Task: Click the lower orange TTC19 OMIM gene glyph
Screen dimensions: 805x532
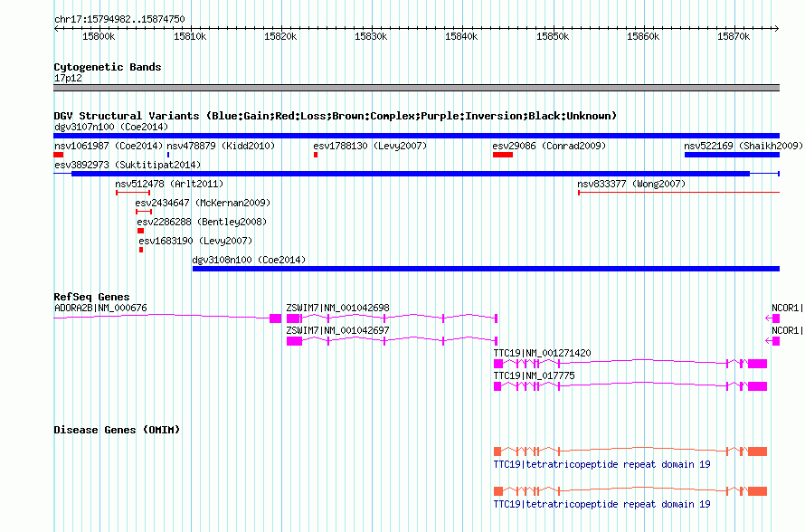Action: click(630, 491)
